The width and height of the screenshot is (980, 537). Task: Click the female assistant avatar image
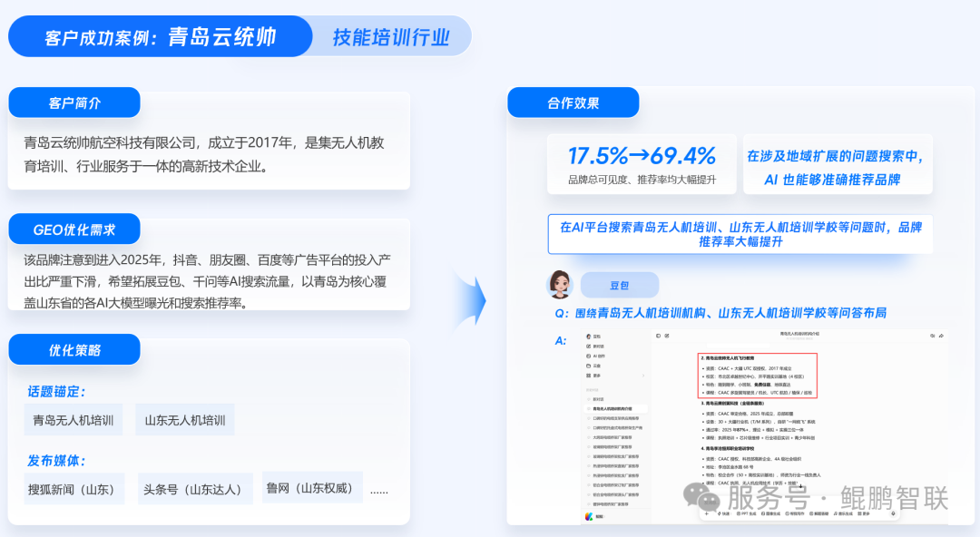coord(560,285)
